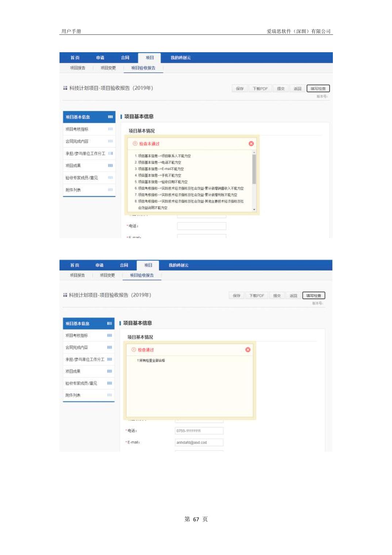392x555 pixels.
Task: Click status icon beside 项目成果 in lower sidebar
Action: pos(109,371)
